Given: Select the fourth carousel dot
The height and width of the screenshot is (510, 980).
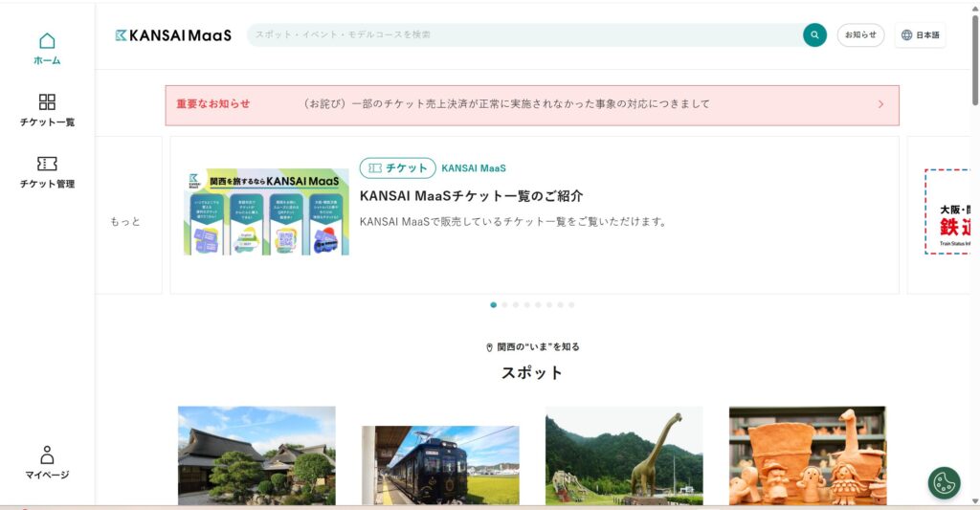Looking at the screenshot, I should (x=527, y=305).
